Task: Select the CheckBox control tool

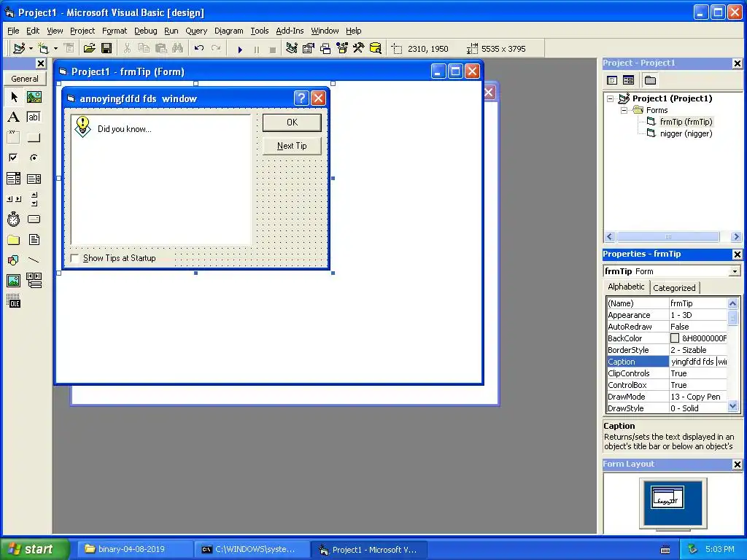Action: tap(14, 157)
